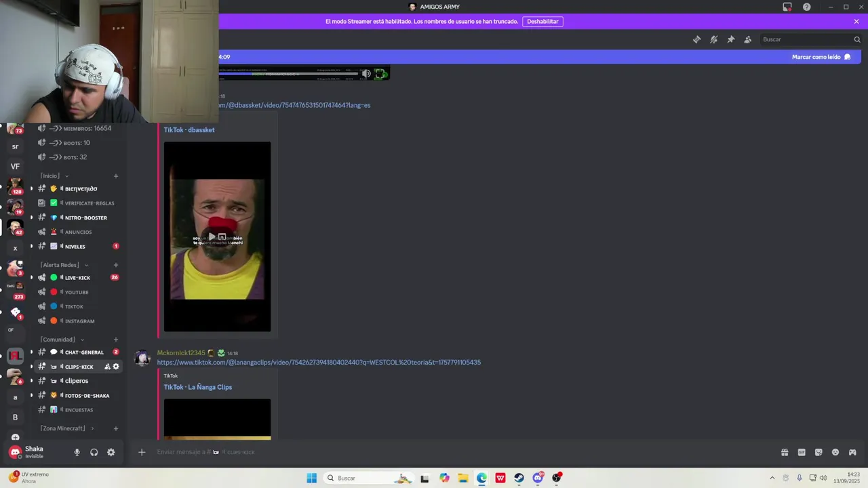Open Microsoft Edge from the taskbar
The image size is (868, 488).
tap(481, 478)
